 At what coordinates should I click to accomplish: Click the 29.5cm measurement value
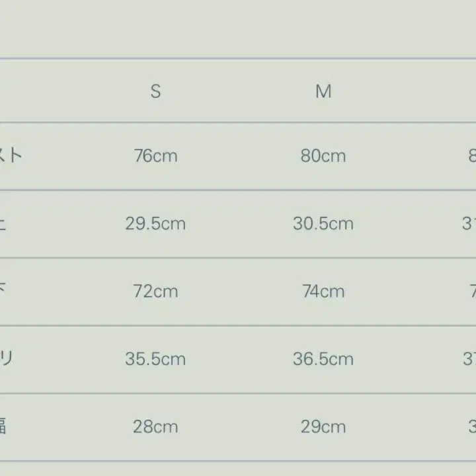[155, 223]
